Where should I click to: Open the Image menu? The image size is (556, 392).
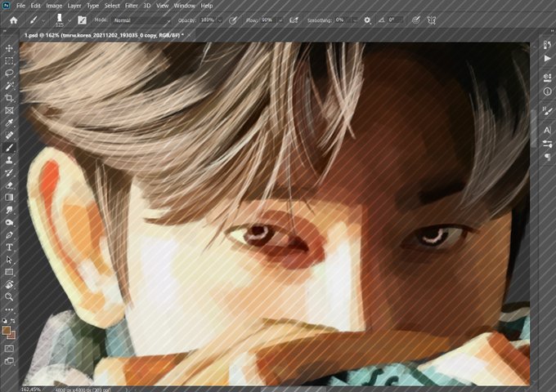[54, 6]
